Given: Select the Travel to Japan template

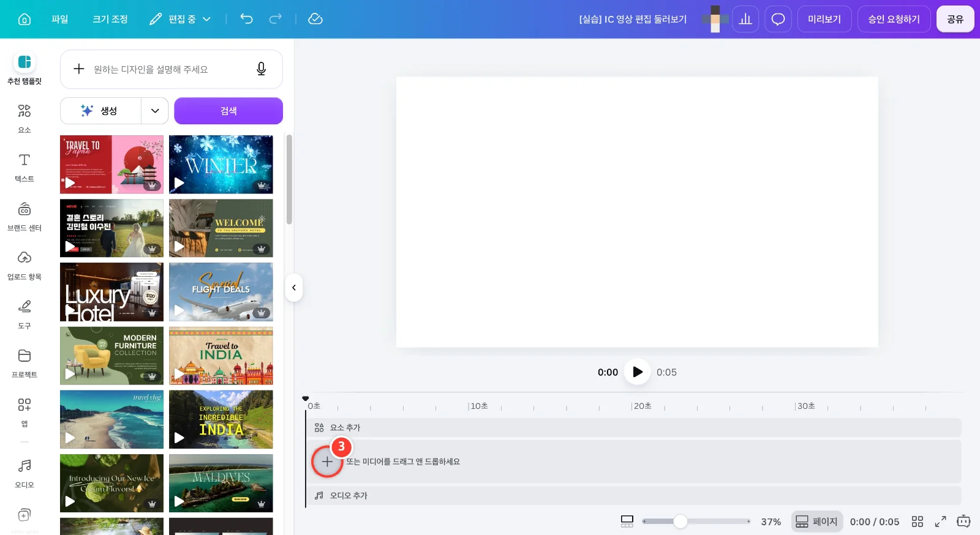Looking at the screenshot, I should coord(111,165).
